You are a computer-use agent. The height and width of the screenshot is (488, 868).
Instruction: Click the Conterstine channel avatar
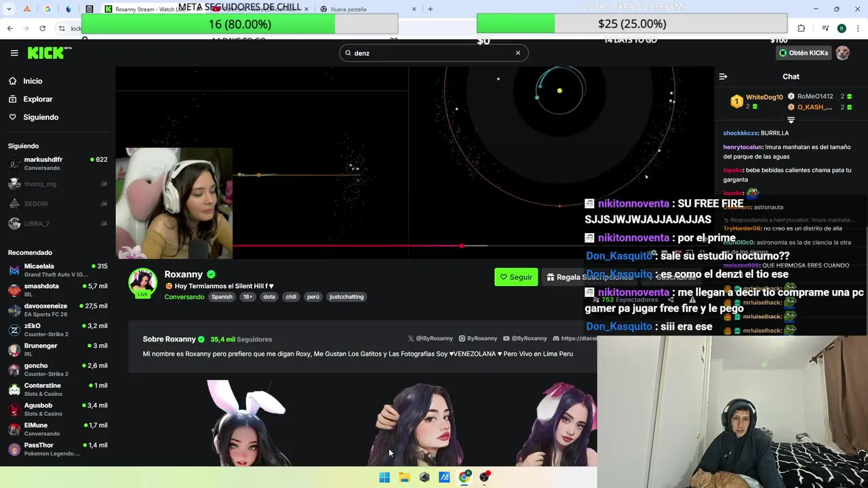(14, 390)
